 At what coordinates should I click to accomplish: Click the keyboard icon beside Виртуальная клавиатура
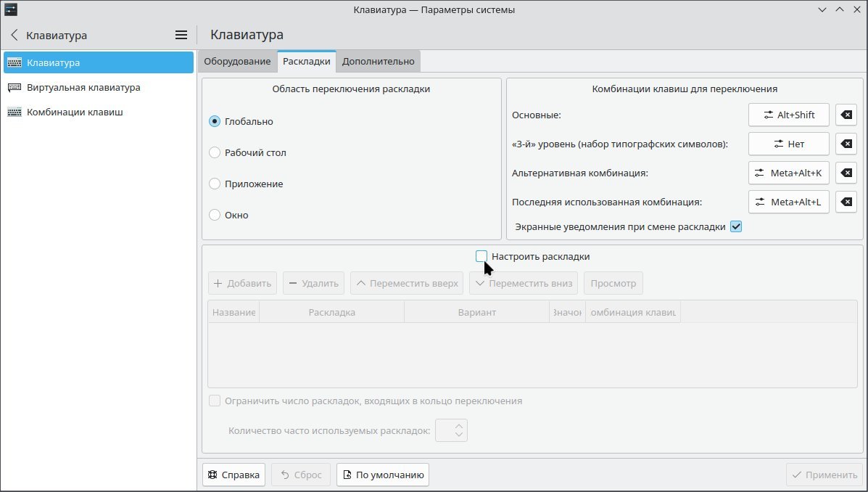(x=14, y=87)
